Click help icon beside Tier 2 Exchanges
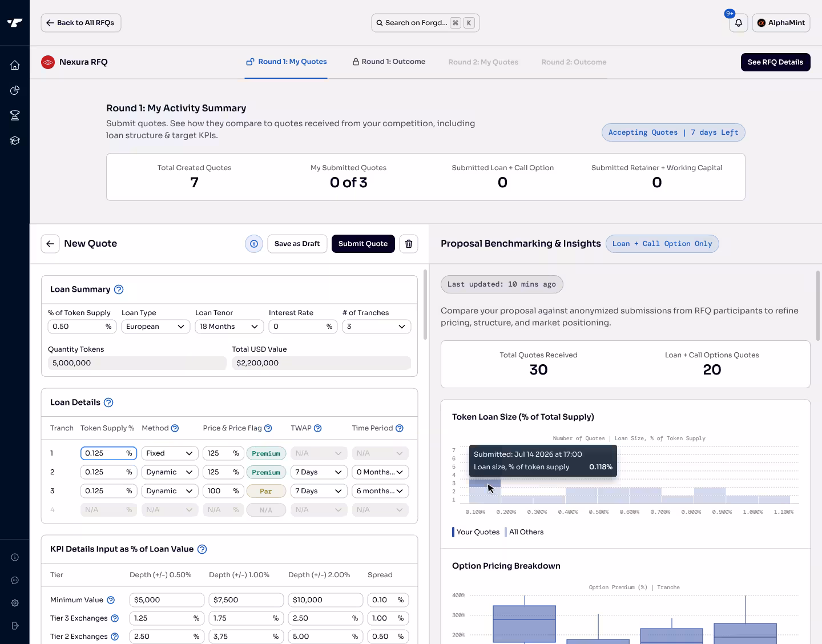The width and height of the screenshot is (822, 644). [x=115, y=637]
